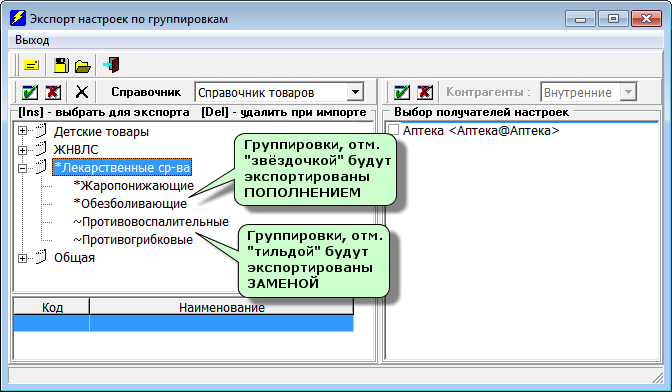Open the Справочник товаров dropdown

(355, 92)
